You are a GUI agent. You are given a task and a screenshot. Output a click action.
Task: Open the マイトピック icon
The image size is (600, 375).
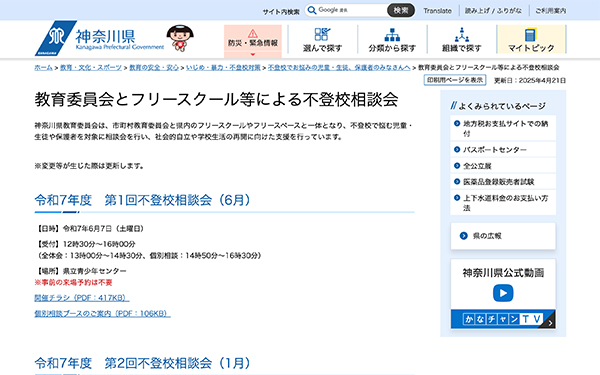pos(531,35)
